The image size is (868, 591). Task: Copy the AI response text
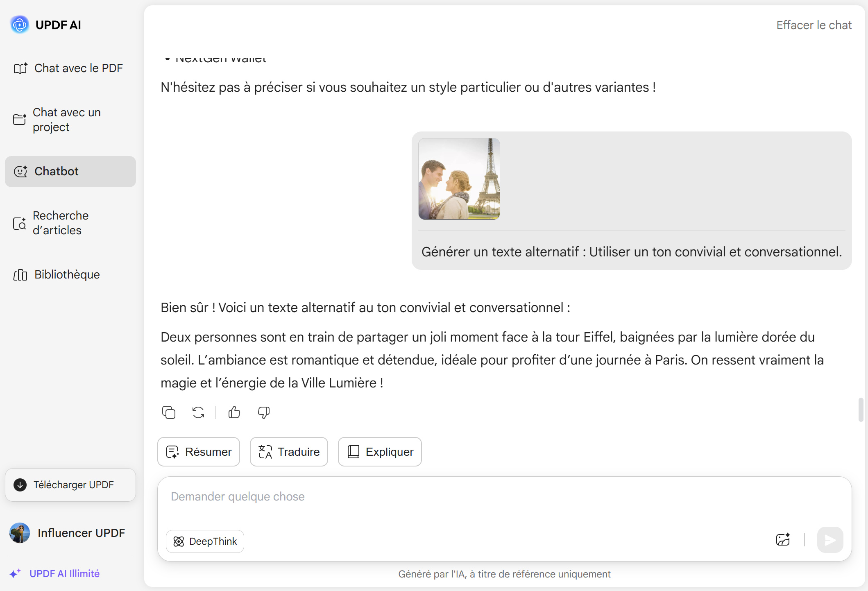(x=169, y=412)
